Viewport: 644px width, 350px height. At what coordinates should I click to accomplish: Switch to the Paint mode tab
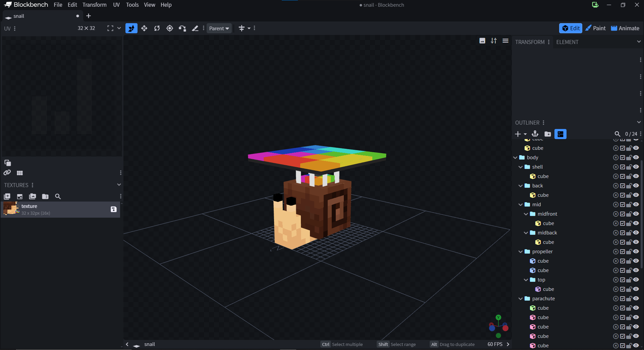click(595, 28)
